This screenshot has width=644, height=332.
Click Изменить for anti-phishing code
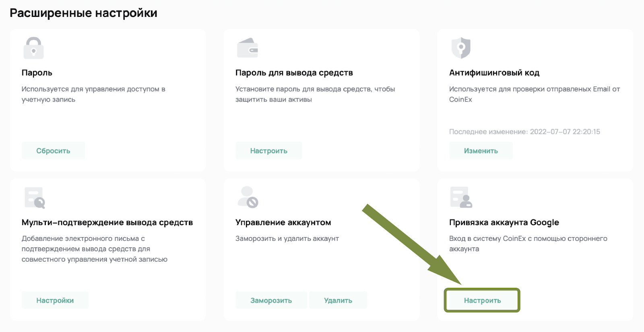[x=481, y=151]
